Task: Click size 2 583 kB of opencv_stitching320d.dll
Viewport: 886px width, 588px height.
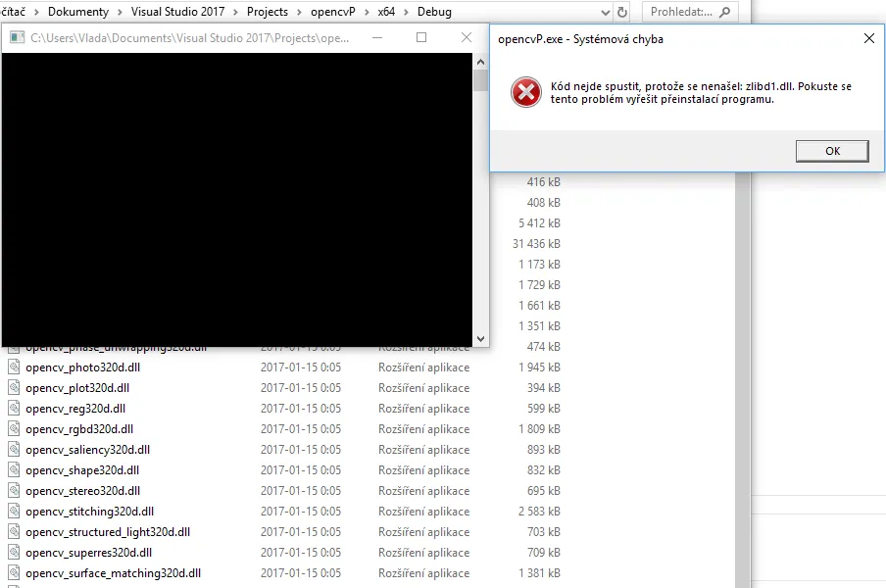Action: click(x=539, y=512)
